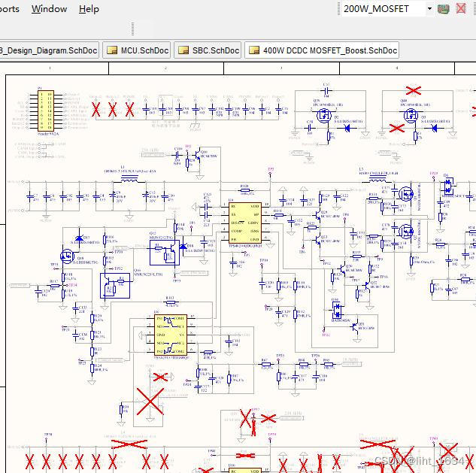Select the P1 header connector symbol
Screen dimensions: 476x473
(x=46, y=111)
